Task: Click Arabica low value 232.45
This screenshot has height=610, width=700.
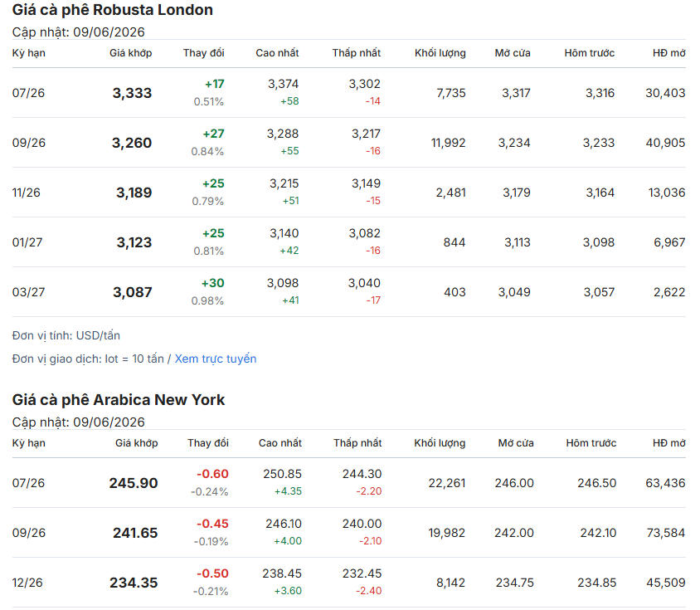Action: tap(362, 573)
